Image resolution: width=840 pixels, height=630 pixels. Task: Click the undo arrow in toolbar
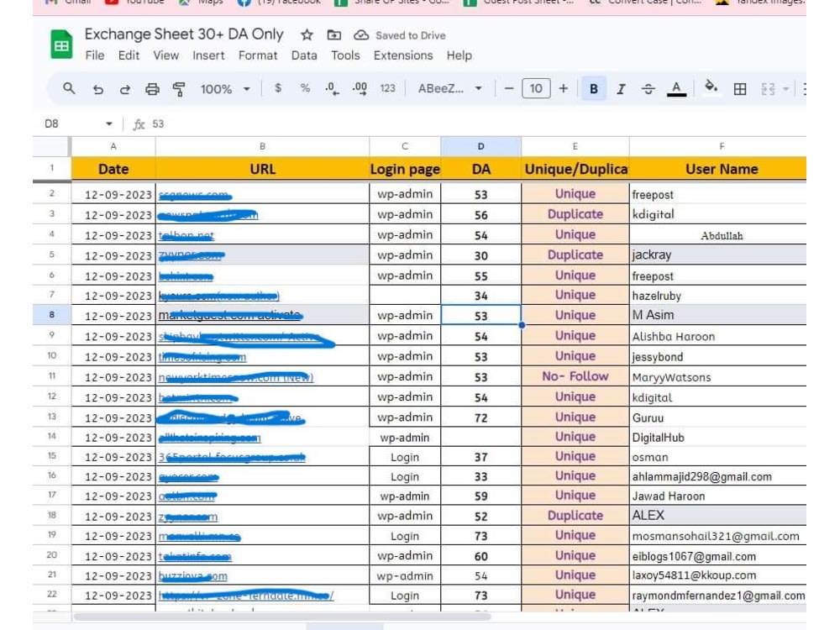97,89
